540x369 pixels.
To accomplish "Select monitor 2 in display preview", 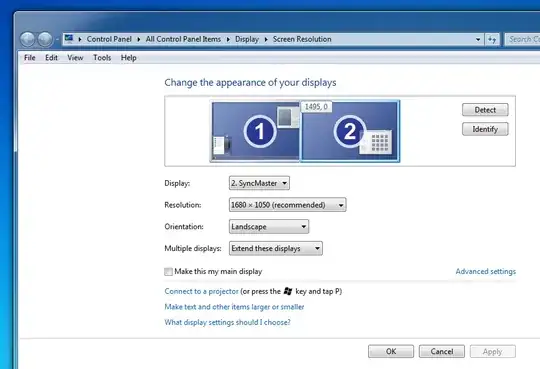I will [x=350, y=131].
